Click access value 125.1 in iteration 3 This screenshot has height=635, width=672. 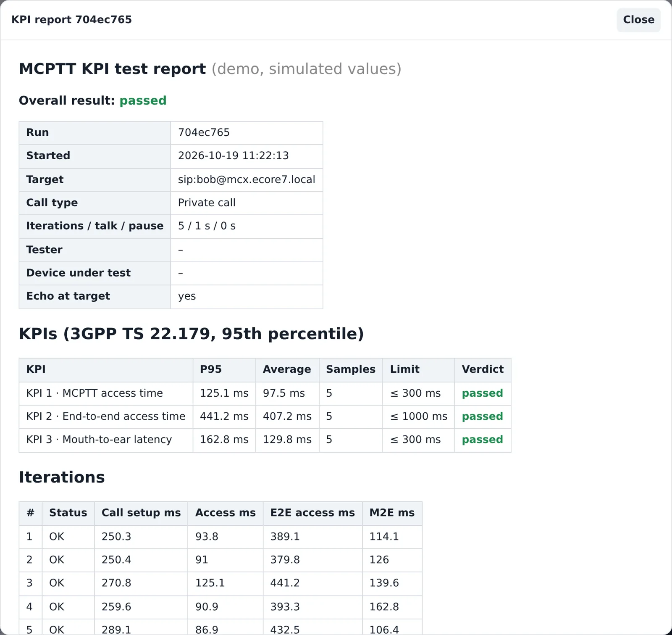point(210,583)
